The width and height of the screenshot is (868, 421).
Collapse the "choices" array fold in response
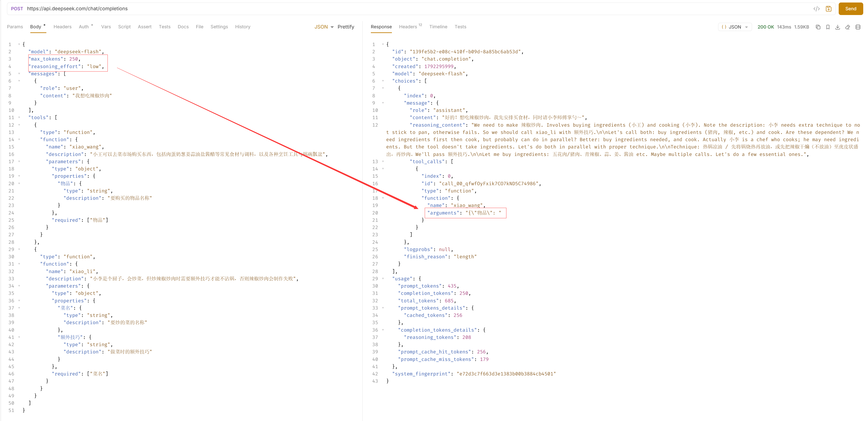[x=383, y=81]
